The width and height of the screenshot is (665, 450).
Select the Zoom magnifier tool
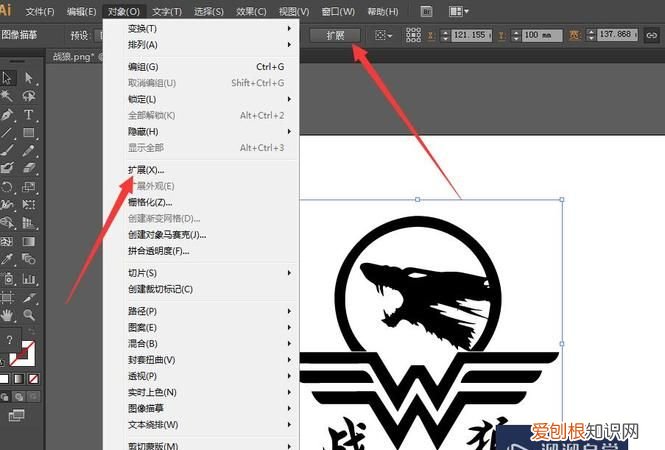[29, 315]
